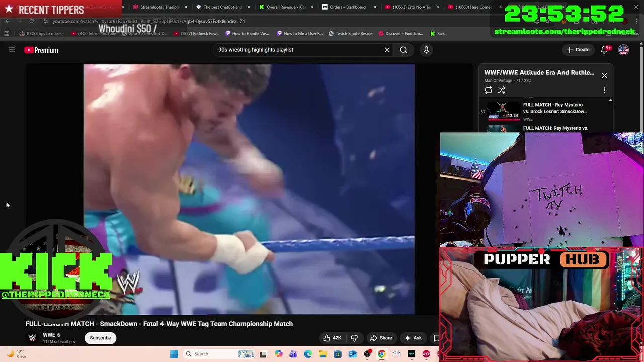Open Twitch Emote Resizer bookmark
The image size is (644, 362).
point(351,34)
